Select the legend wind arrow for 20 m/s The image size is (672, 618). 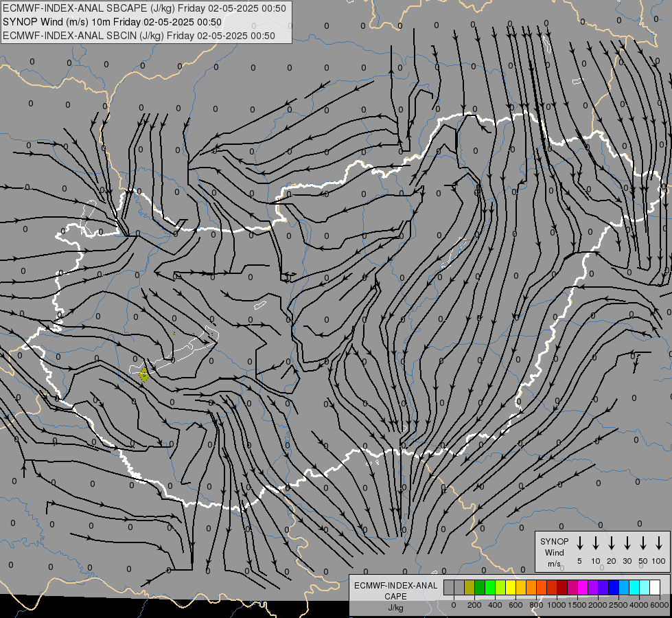(x=611, y=543)
